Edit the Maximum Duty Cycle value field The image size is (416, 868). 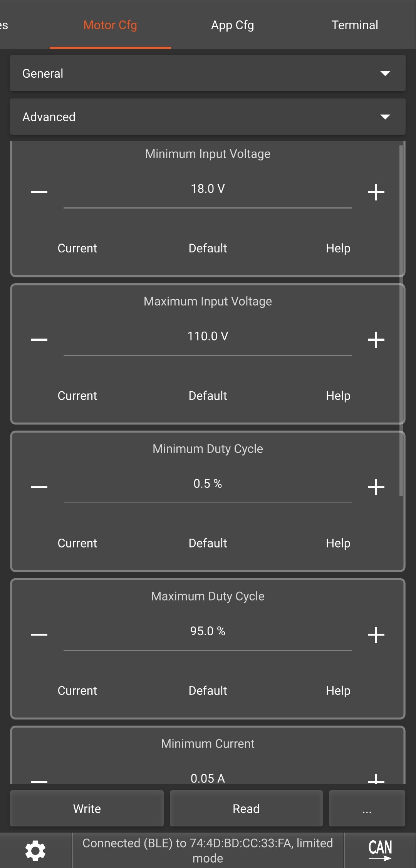coord(208,631)
